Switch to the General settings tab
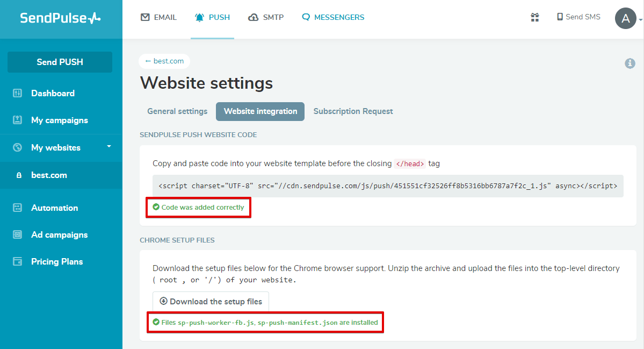 [177, 111]
